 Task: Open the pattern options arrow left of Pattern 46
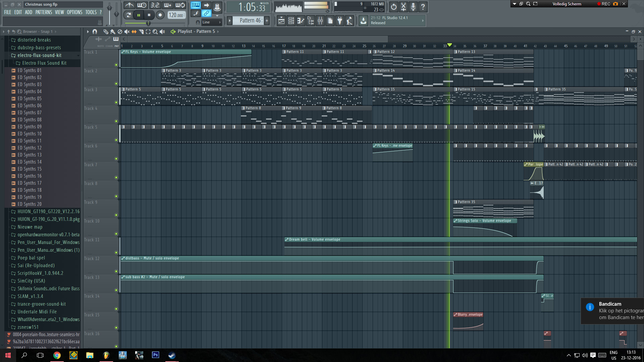[230, 20]
